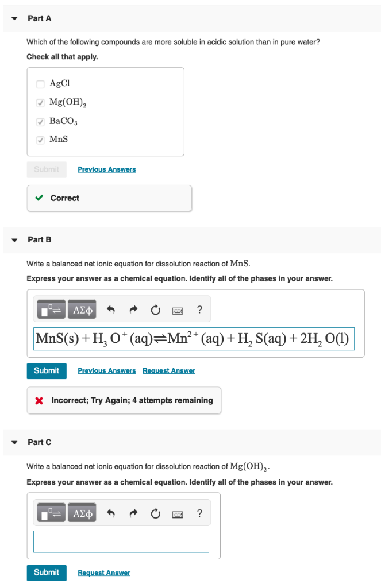Collapse the Part C section
Viewport: 381px width, 588px height.
pos(14,442)
